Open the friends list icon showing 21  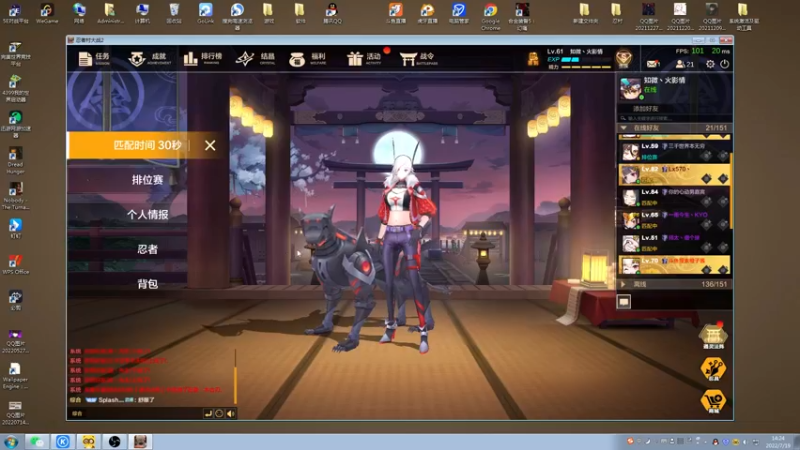(685, 64)
